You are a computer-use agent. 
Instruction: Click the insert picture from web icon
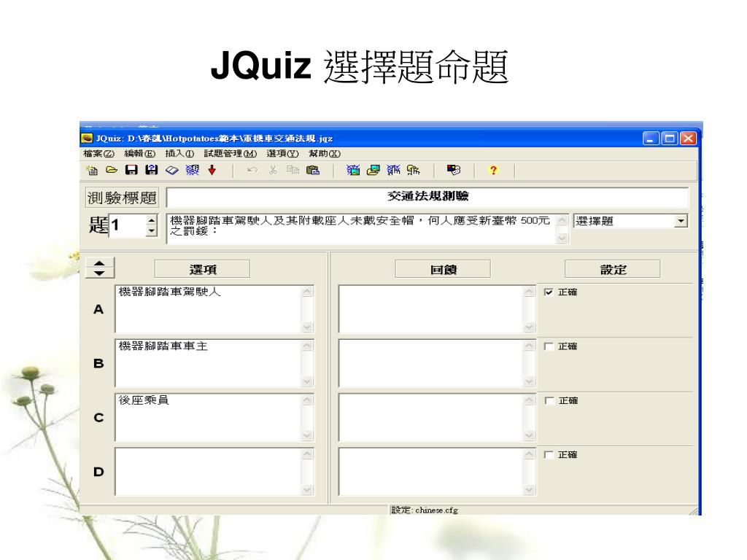click(353, 170)
